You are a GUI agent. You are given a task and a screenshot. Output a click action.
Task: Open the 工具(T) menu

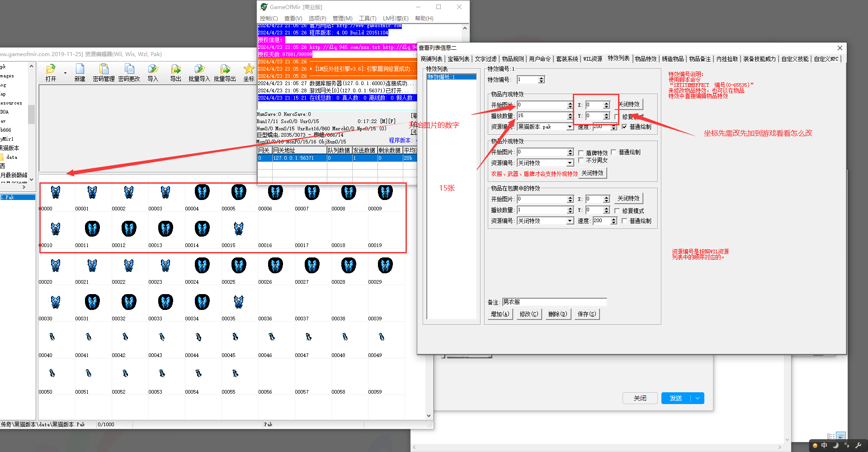[367, 19]
